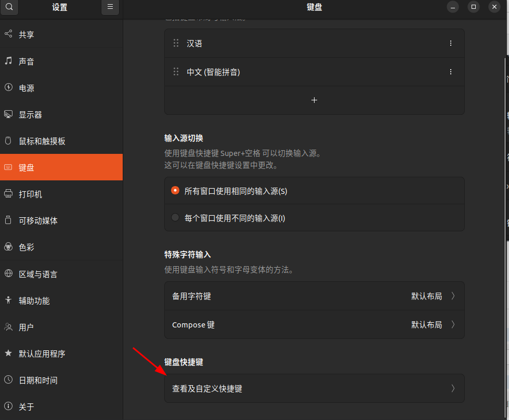Close the settings window
The height and width of the screenshot is (420, 509).
coord(494,7)
